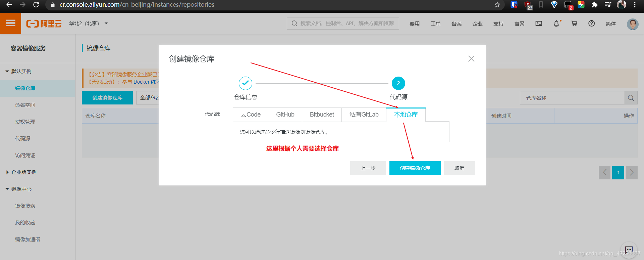Open the 费用 menu
Image resolution: width=644 pixels, height=260 pixels.
pyautogui.click(x=415, y=24)
